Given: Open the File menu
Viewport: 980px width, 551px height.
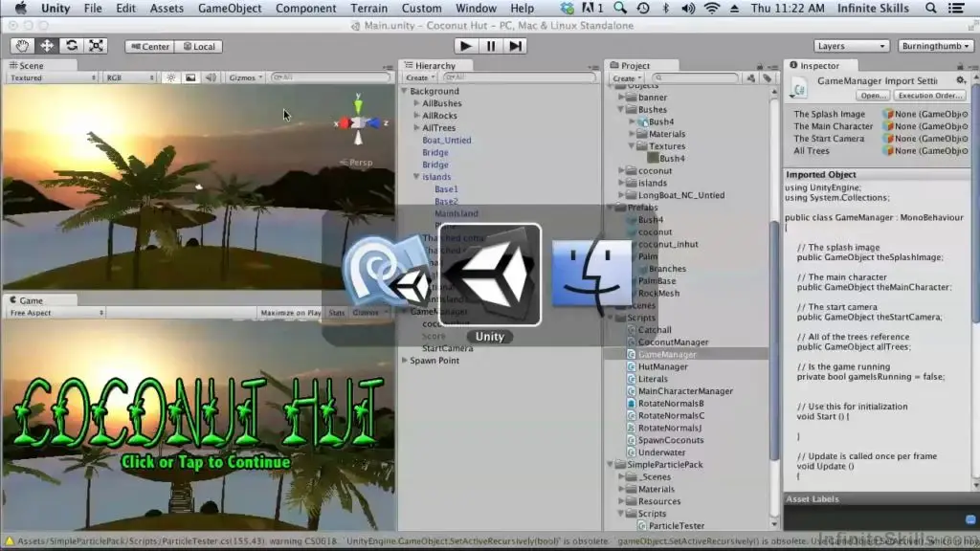Looking at the screenshot, I should tap(93, 8).
